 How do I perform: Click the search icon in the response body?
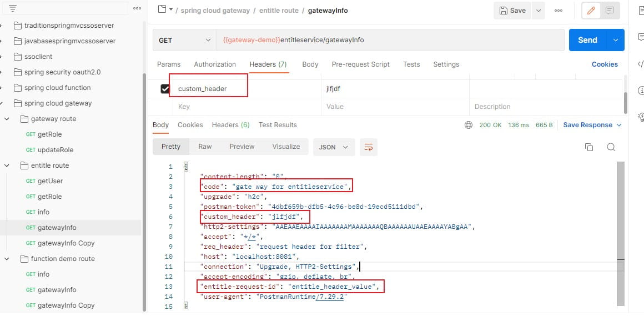click(x=611, y=147)
